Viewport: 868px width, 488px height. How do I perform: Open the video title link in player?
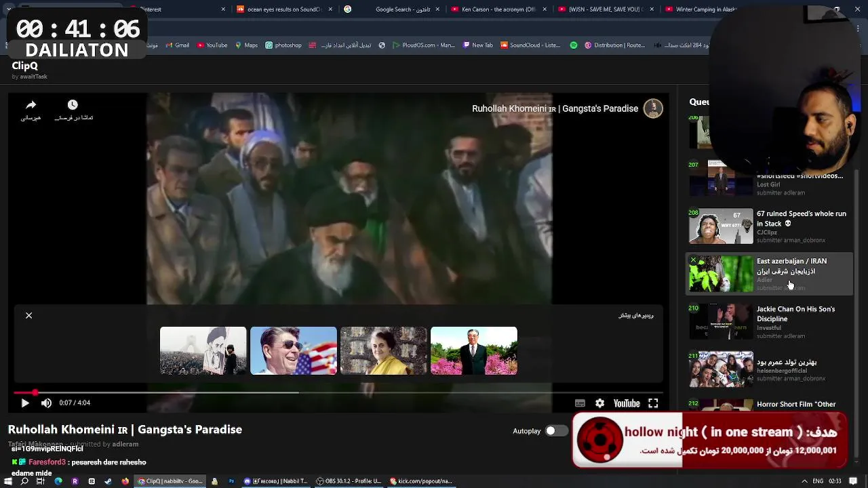tap(555, 108)
